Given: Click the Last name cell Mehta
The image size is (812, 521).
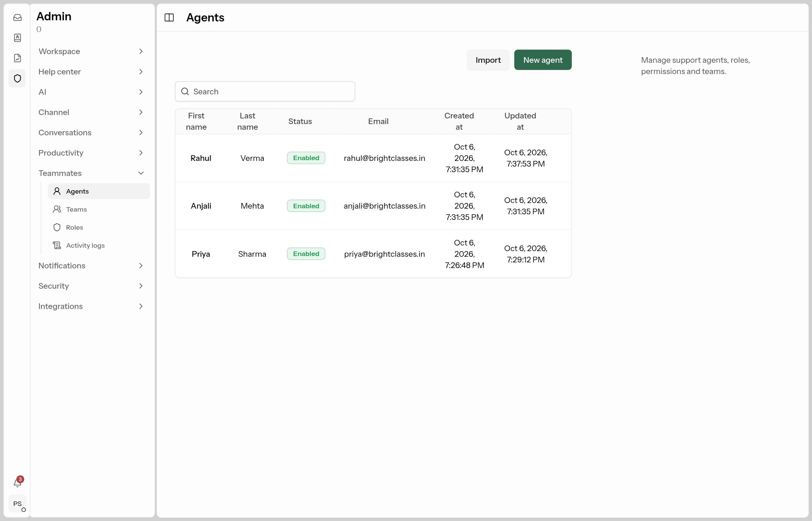Looking at the screenshot, I should coord(252,206).
